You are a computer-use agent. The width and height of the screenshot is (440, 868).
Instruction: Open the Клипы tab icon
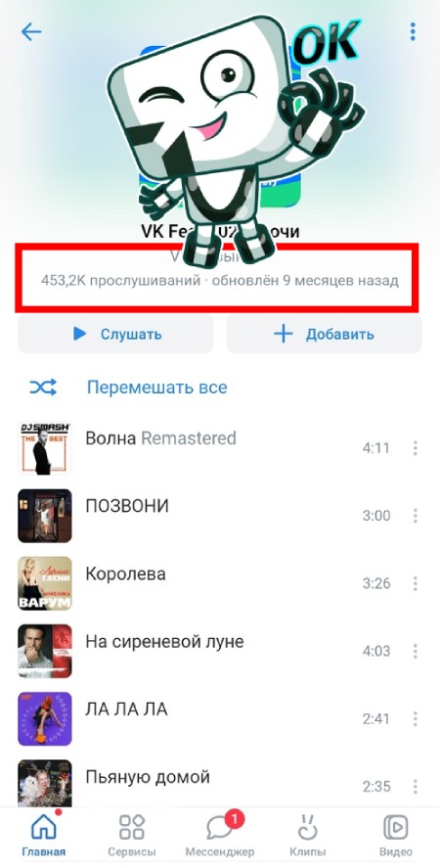307,827
